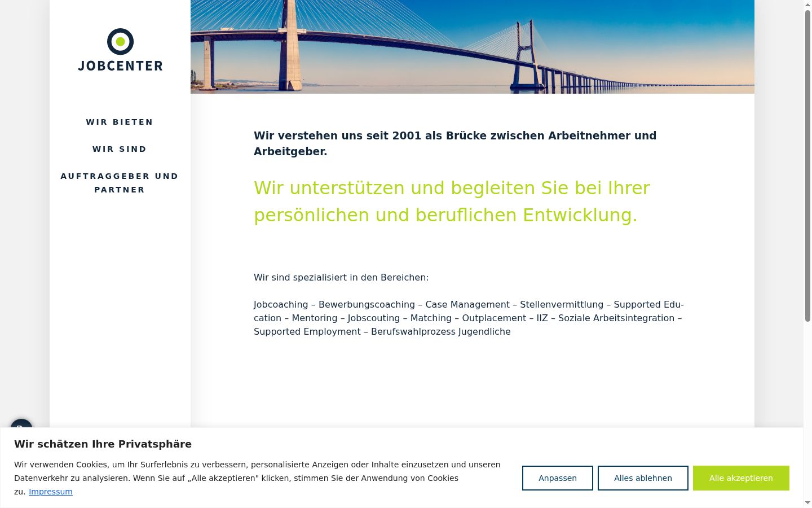Viewport: 812px width, 508px height.
Task: Open the Wir sind menu item
Action: pos(120,149)
